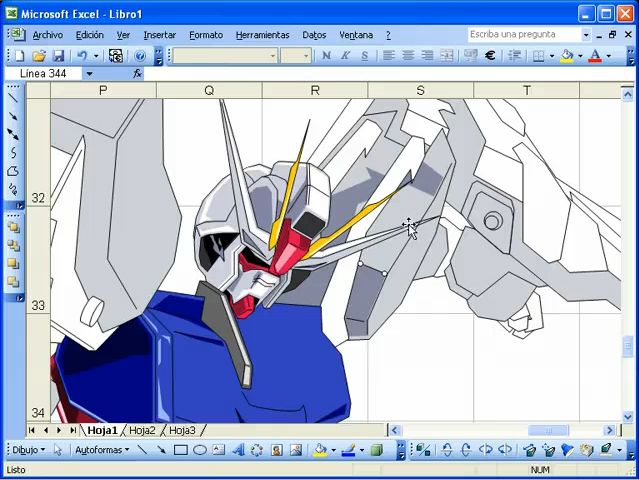Click the fx insert function icon
This screenshot has height=480, width=639.
[x=137, y=74]
